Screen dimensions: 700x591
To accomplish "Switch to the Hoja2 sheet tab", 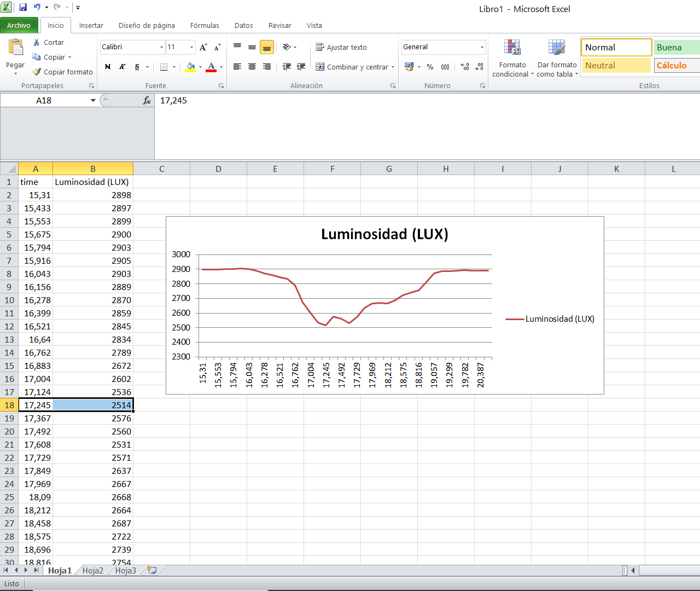I will coord(93,570).
